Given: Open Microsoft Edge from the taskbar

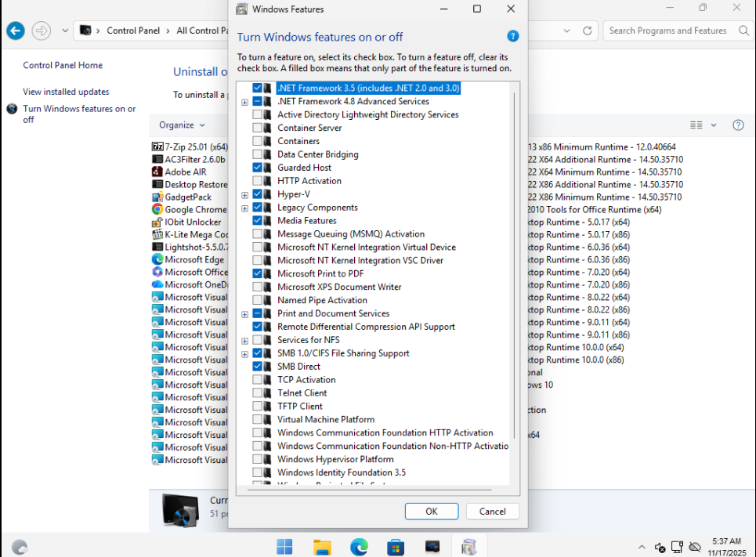Looking at the screenshot, I should click(359, 546).
